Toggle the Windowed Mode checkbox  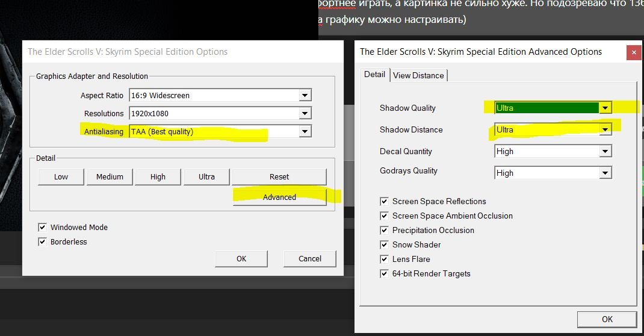42,228
